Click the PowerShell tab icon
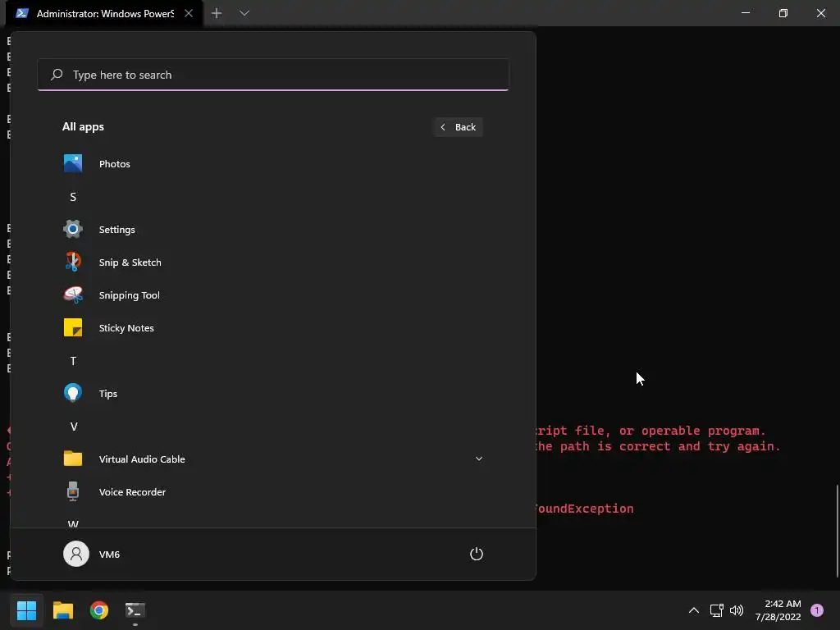 (22, 13)
